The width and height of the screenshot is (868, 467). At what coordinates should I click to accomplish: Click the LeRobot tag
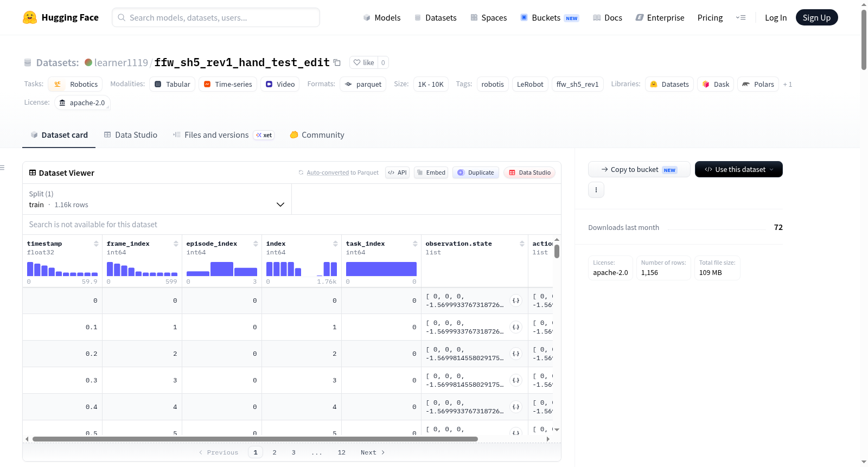[x=530, y=84]
